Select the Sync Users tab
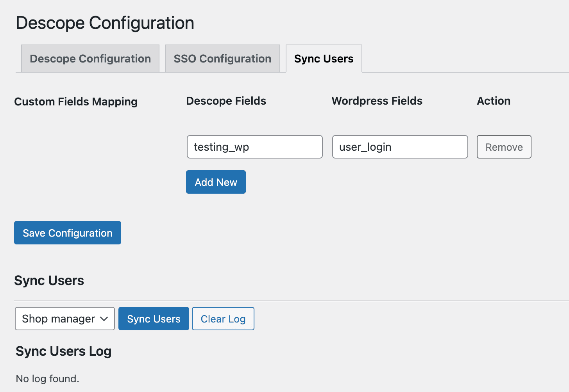The width and height of the screenshot is (569, 392). click(324, 59)
